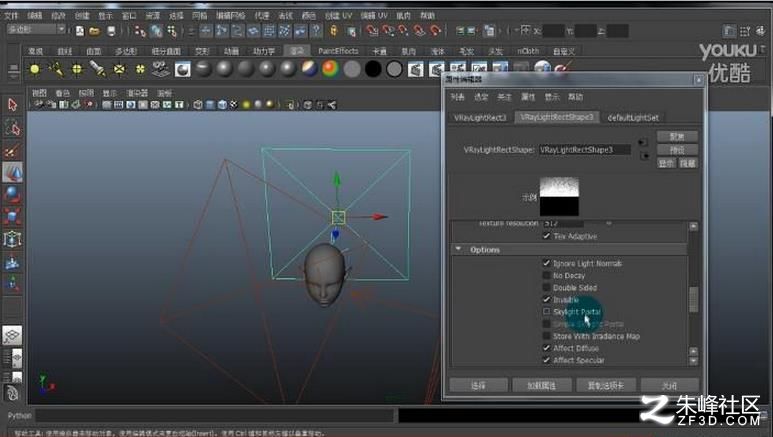Pick the Lasso select tool

(x=12, y=128)
